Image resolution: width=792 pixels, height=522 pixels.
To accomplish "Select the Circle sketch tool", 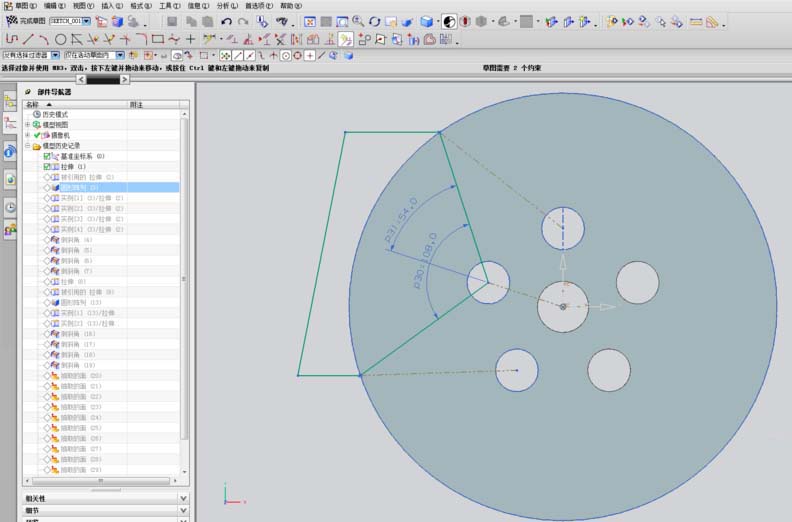I will click(62, 39).
